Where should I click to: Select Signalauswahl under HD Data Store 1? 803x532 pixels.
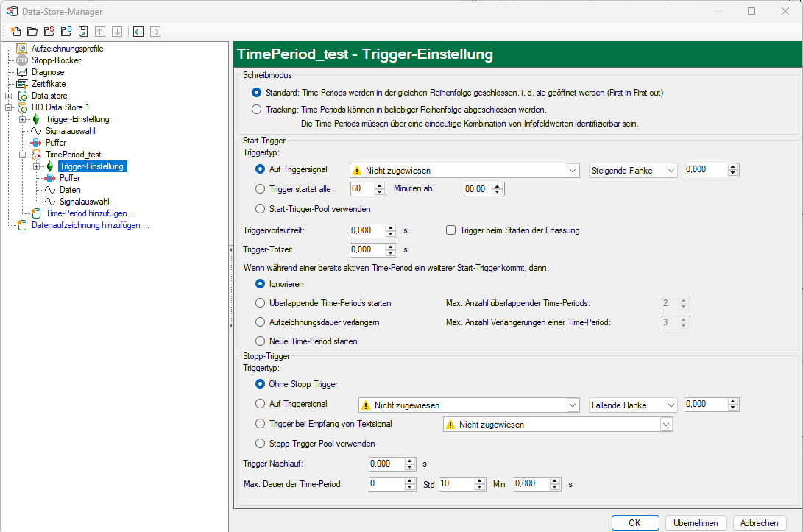[70, 131]
